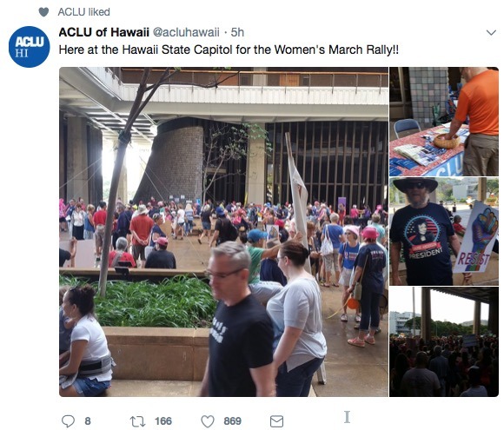View the large Capitol crowd photo
The image size is (504, 430).
click(223, 232)
